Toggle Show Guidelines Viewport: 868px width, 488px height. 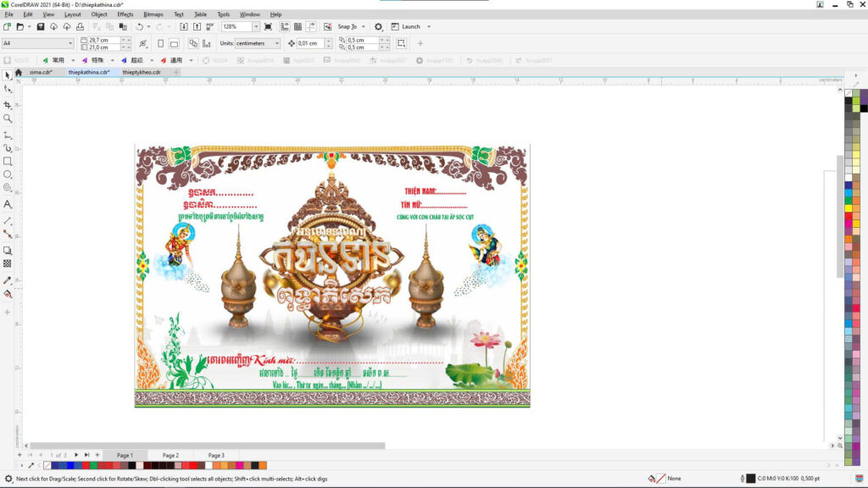(311, 26)
